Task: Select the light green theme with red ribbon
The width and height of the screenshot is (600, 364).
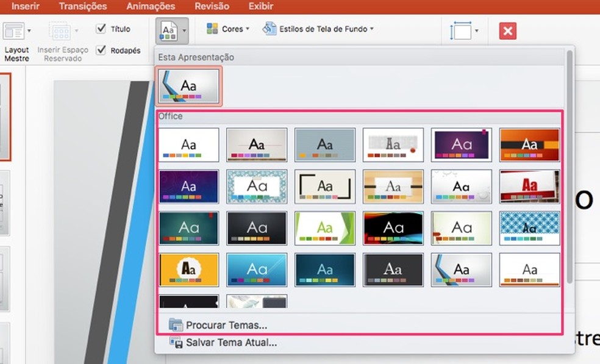Action: coord(461,228)
